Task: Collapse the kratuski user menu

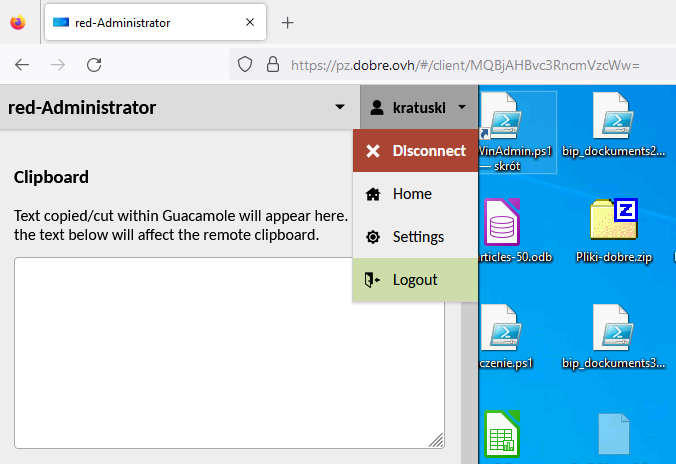Action: pyautogui.click(x=418, y=107)
